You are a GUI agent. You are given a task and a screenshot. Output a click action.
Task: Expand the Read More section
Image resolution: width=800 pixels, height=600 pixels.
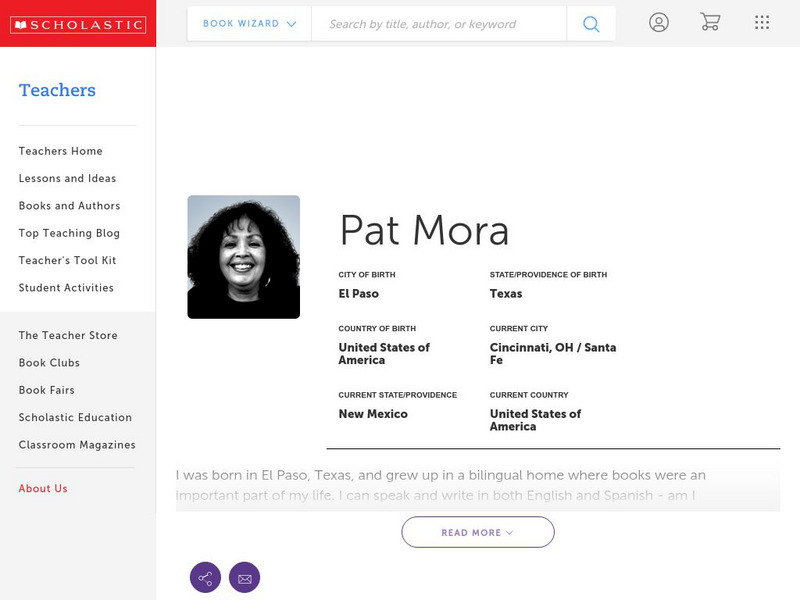point(477,532)
